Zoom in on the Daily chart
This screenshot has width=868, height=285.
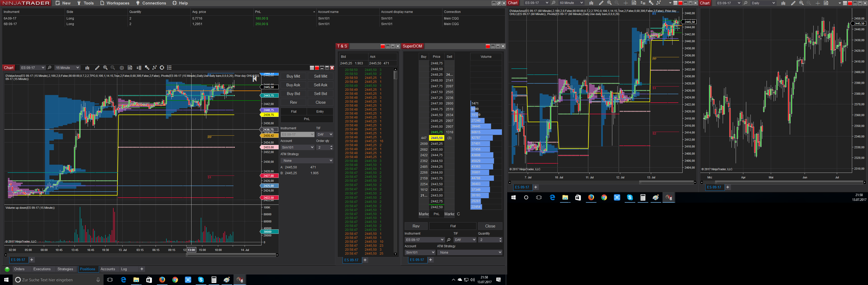(x=801, y=3)
